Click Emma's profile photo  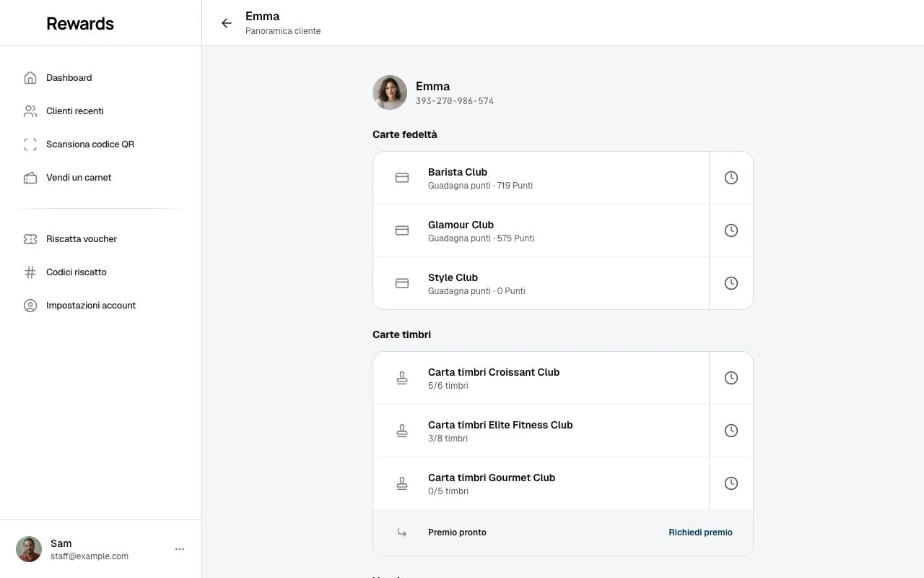coord(390,92)
